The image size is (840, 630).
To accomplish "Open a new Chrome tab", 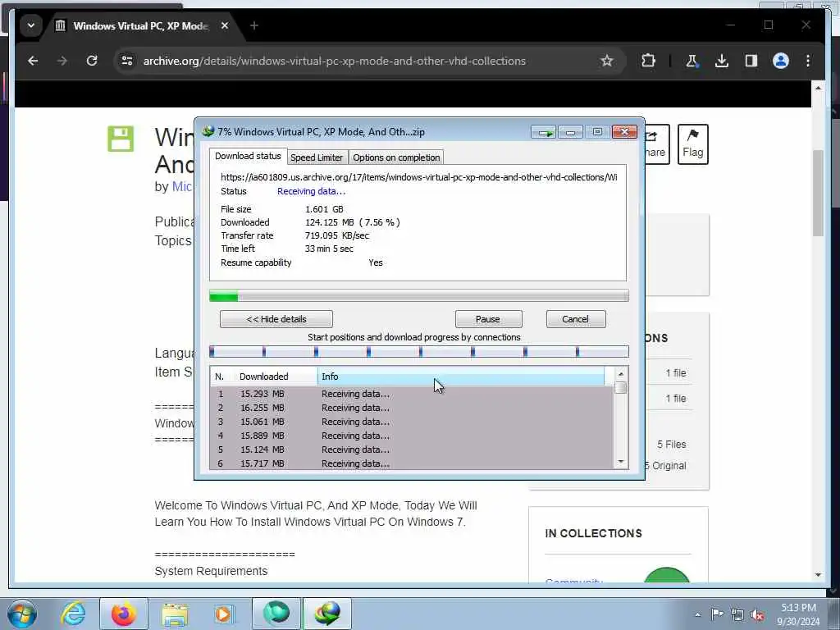I will click(x=254, y=25).
